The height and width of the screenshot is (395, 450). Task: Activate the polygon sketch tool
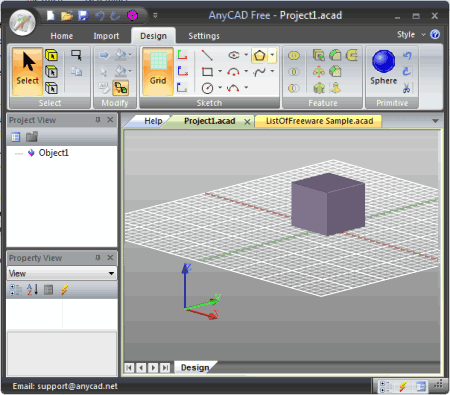(x=260, y=55)
